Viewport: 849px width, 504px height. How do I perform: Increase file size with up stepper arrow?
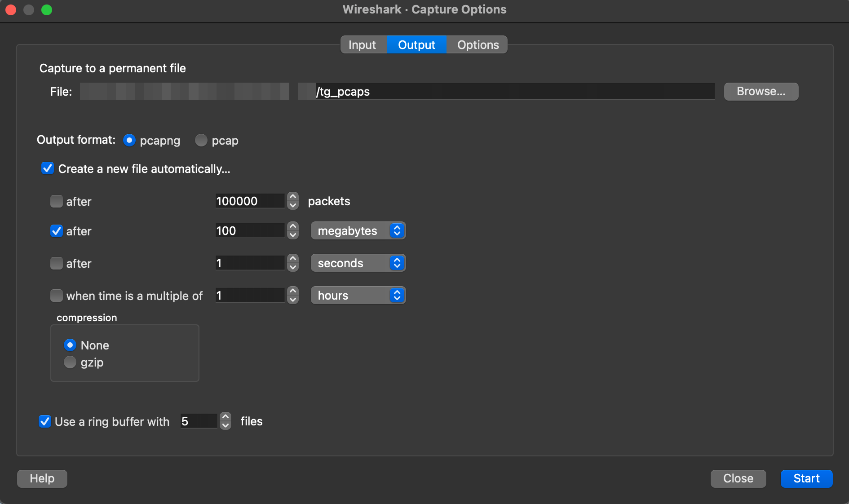[x=293, y=226]
